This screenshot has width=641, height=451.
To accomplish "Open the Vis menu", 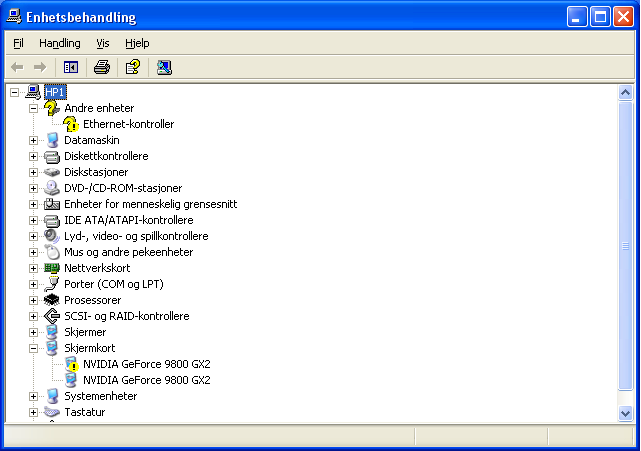I will 103,43.
